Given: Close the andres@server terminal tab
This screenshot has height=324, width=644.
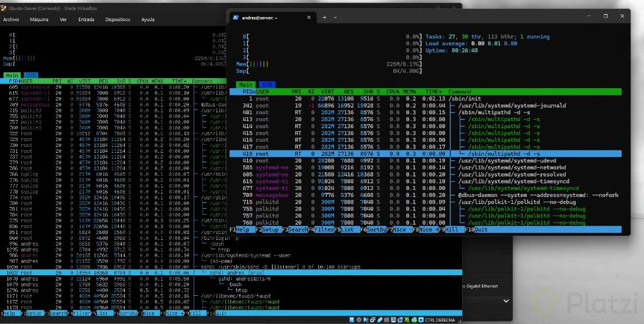Looking at the screenshot, I should 308,18.
